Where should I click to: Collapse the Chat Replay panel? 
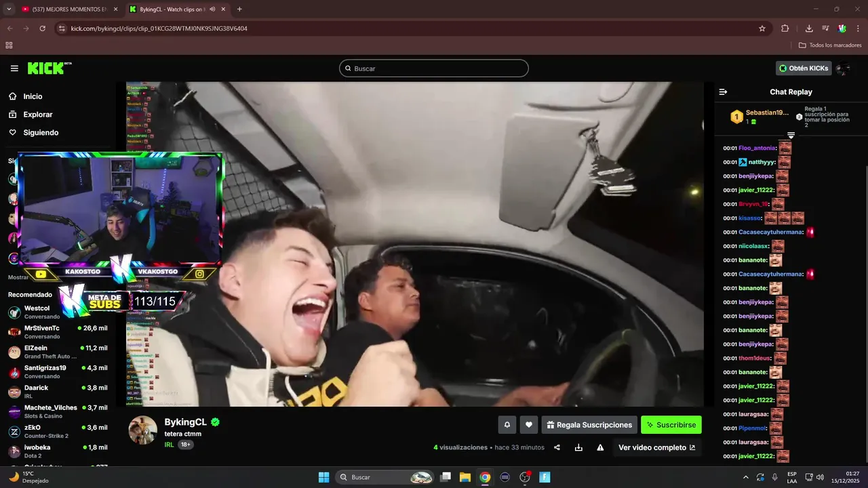[723, 92]
